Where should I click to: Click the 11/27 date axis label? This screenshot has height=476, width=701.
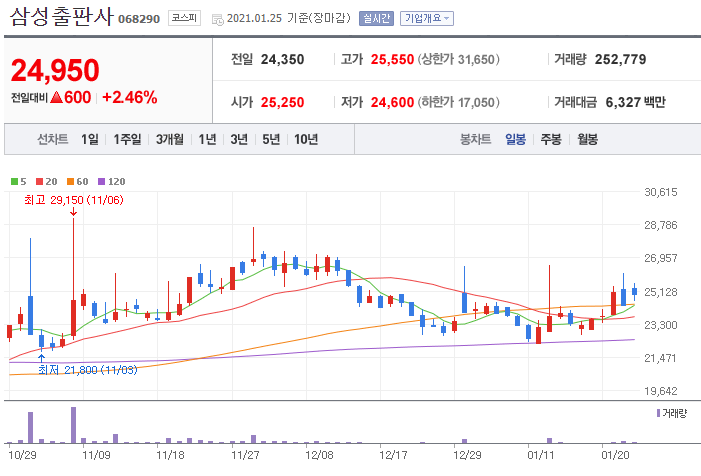245,455
